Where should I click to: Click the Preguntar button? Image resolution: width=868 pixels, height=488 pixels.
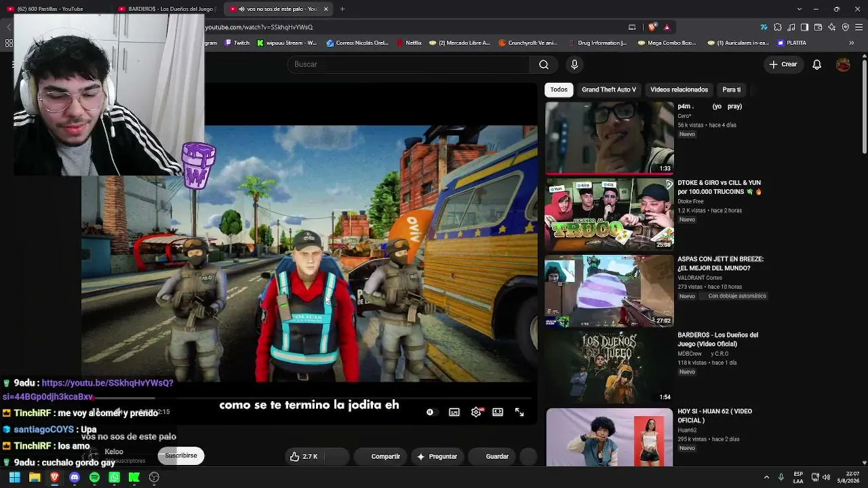437,457
